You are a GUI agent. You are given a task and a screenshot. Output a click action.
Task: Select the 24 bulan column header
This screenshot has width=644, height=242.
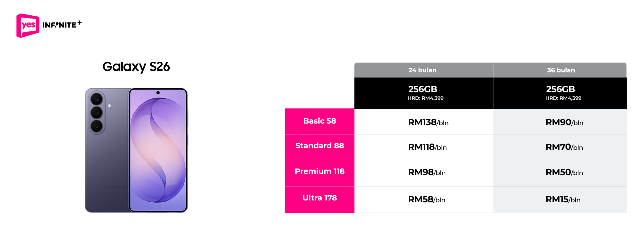[423, 70]
